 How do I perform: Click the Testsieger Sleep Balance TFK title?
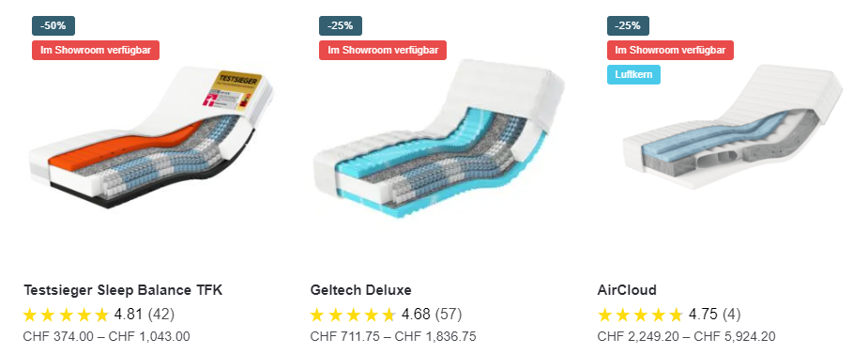coord(123,290)
